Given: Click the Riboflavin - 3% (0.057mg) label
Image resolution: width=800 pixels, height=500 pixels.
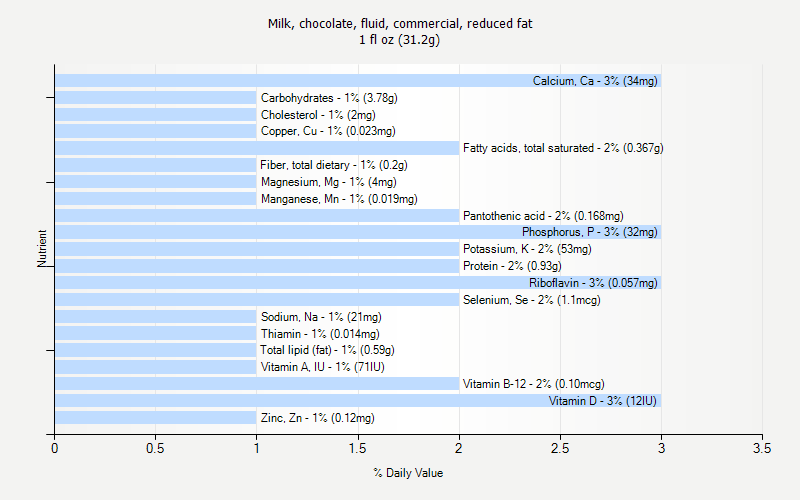Looking at the screenshot, I should coord(593,283).
